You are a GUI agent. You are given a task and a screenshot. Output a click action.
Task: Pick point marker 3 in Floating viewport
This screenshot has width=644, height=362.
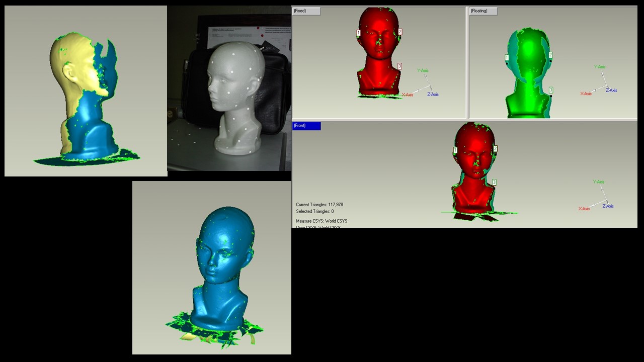point(551,90)
